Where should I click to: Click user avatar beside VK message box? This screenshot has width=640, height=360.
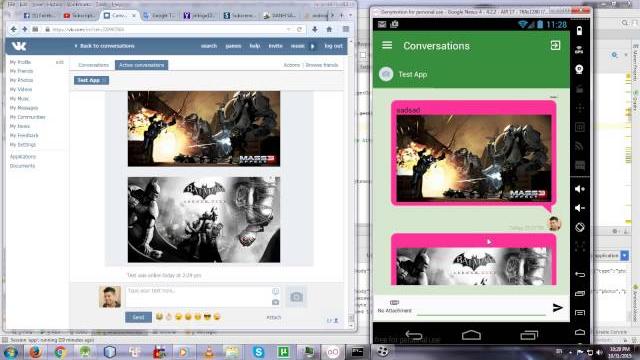[x=110, y=297]
